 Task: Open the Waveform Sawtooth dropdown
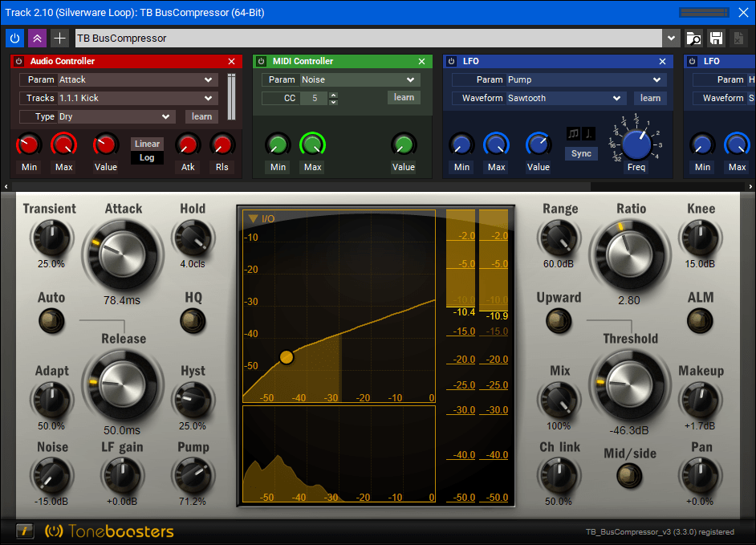tap(539, 98)
